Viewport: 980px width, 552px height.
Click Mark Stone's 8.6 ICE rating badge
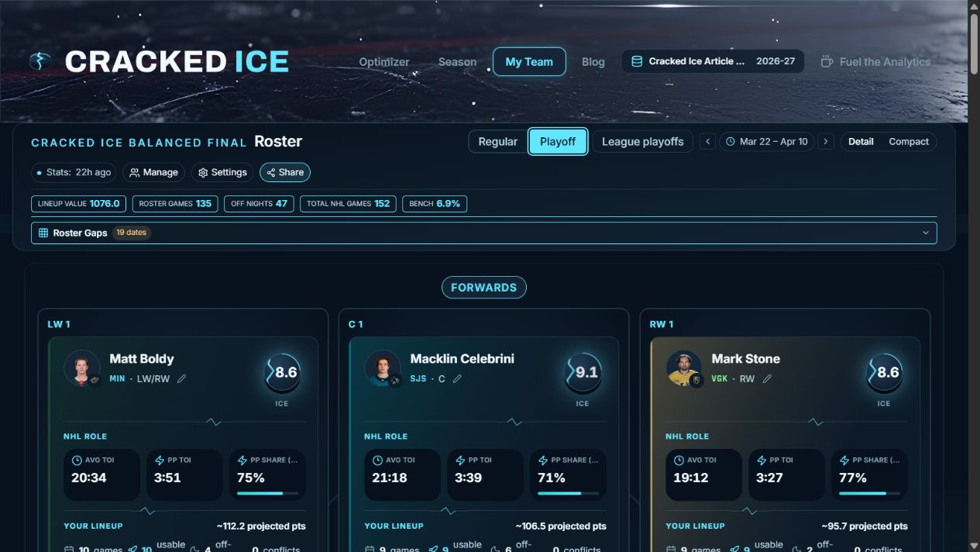pos(883,373)
